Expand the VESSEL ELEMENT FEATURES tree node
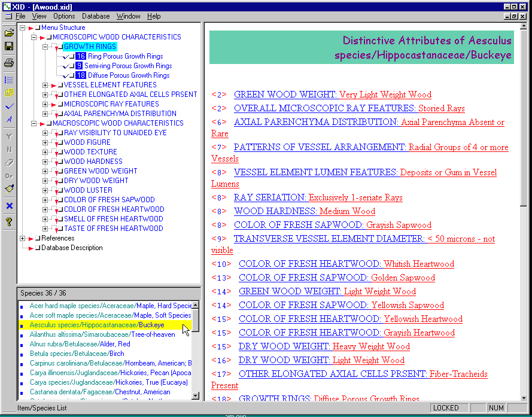The height and width of the screenshot is (417, 532). 45,85
